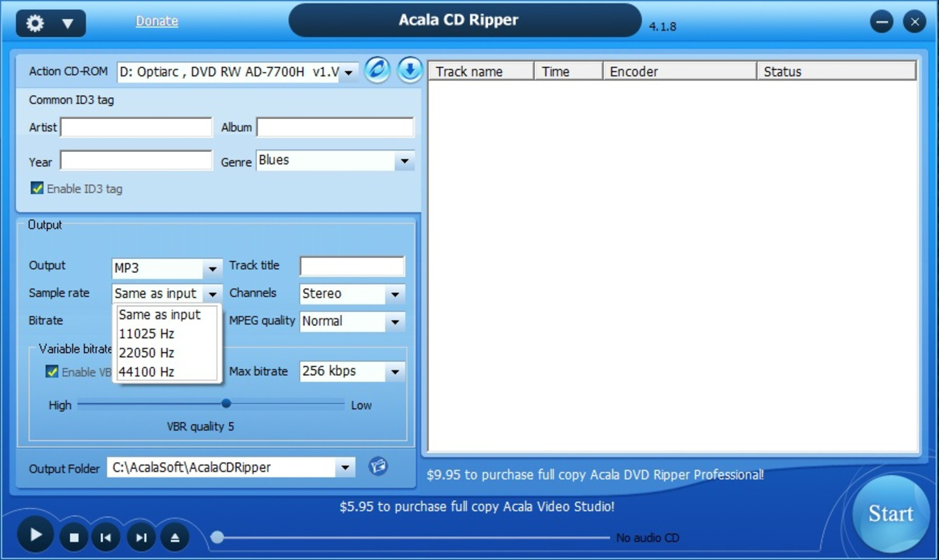Focus the Year input field

137,160
